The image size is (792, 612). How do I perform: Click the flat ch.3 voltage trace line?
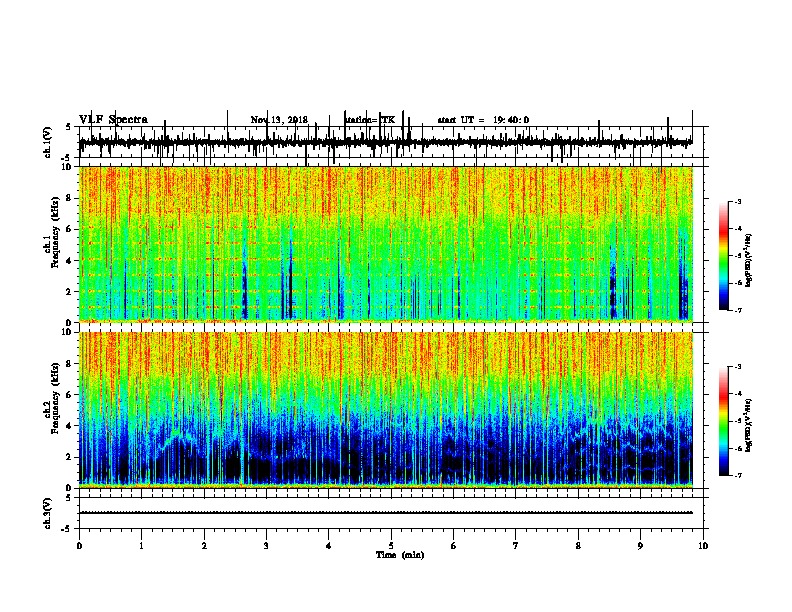[x=386, y=513]
